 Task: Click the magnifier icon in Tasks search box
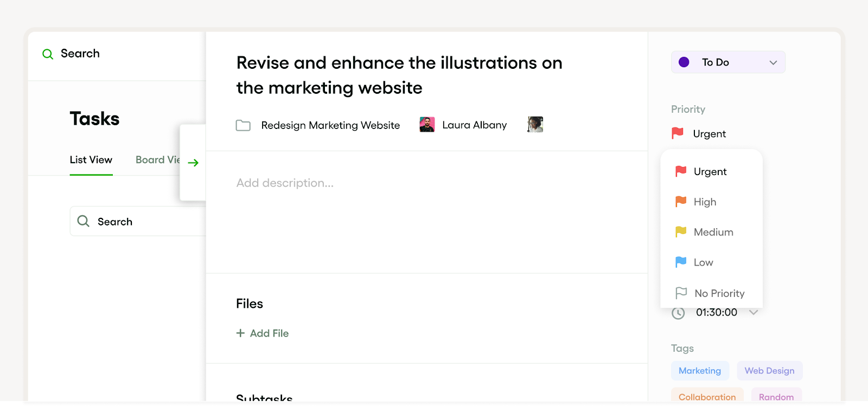pyautogui.click(x=83, y=221)
